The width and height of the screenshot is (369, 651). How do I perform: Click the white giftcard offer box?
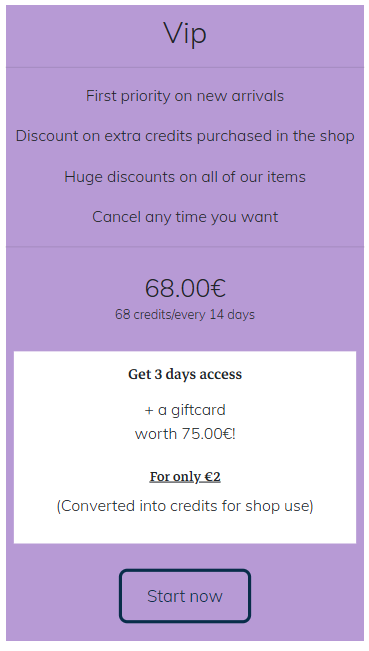click(185, 447)
